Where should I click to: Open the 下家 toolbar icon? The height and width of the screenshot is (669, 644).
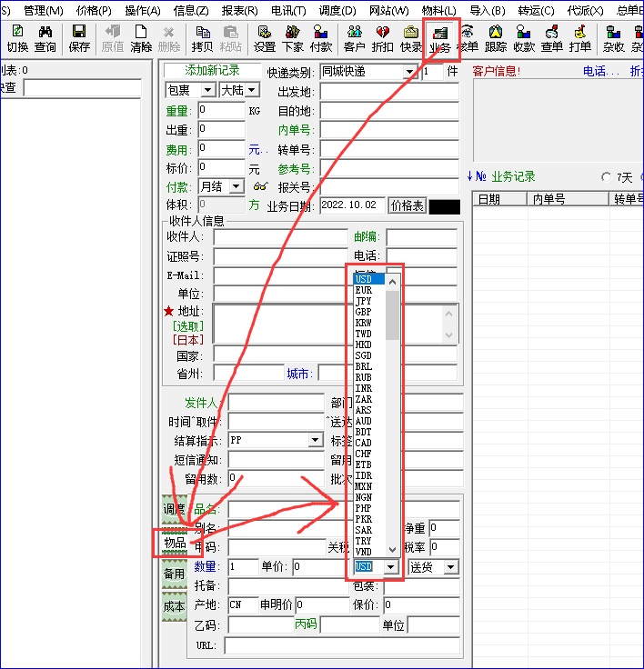coord(293,38)
